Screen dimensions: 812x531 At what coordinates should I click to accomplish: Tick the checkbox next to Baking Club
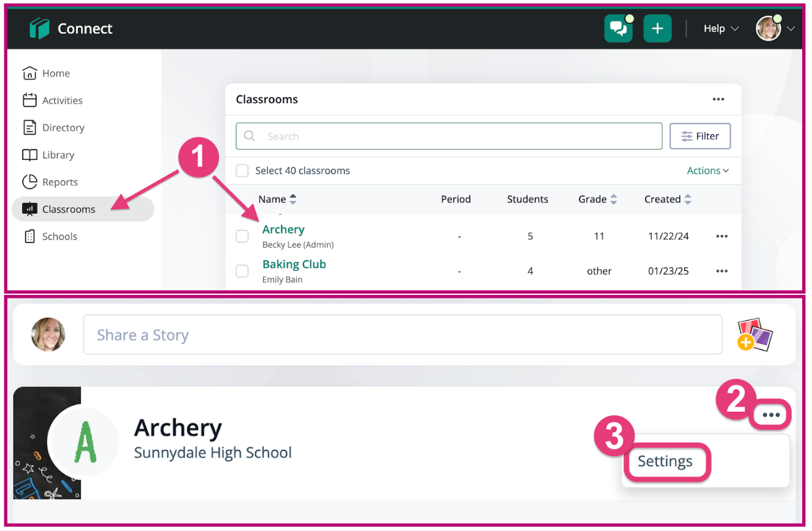pyautogui.click(x=242, y=271)
